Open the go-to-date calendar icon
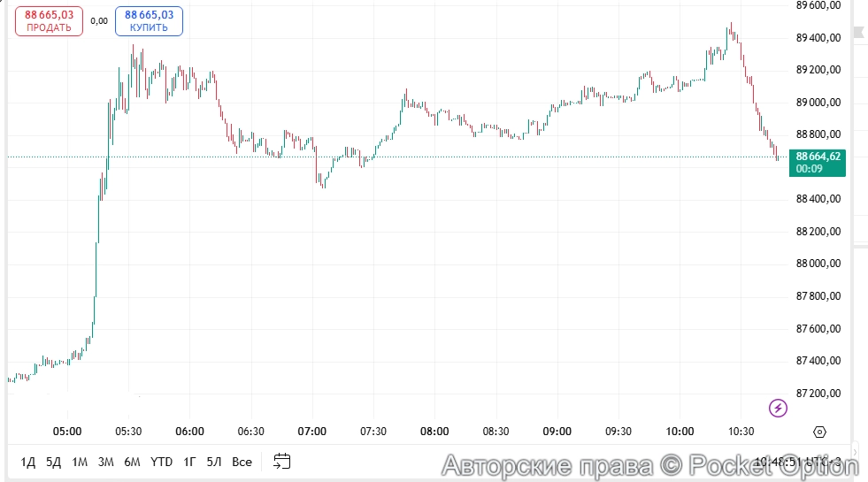 [282, 461]
